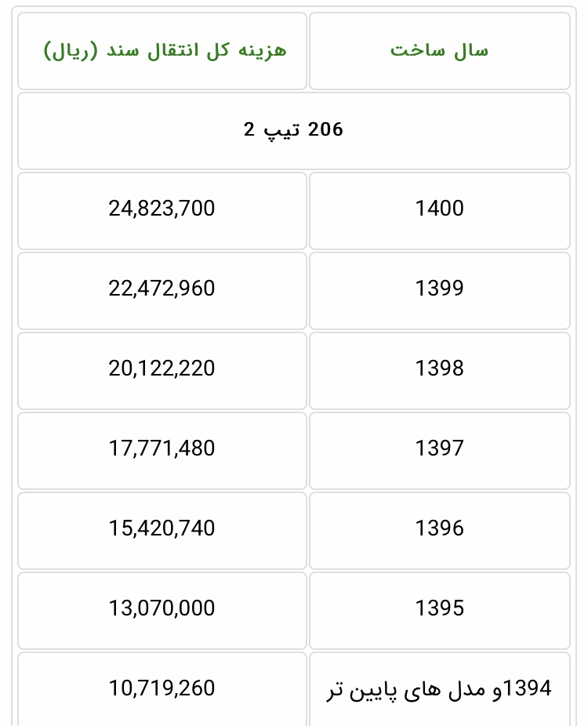The image size is (588, 726).
Task: Select the year 1399 cell
Action: click(440, 289)
